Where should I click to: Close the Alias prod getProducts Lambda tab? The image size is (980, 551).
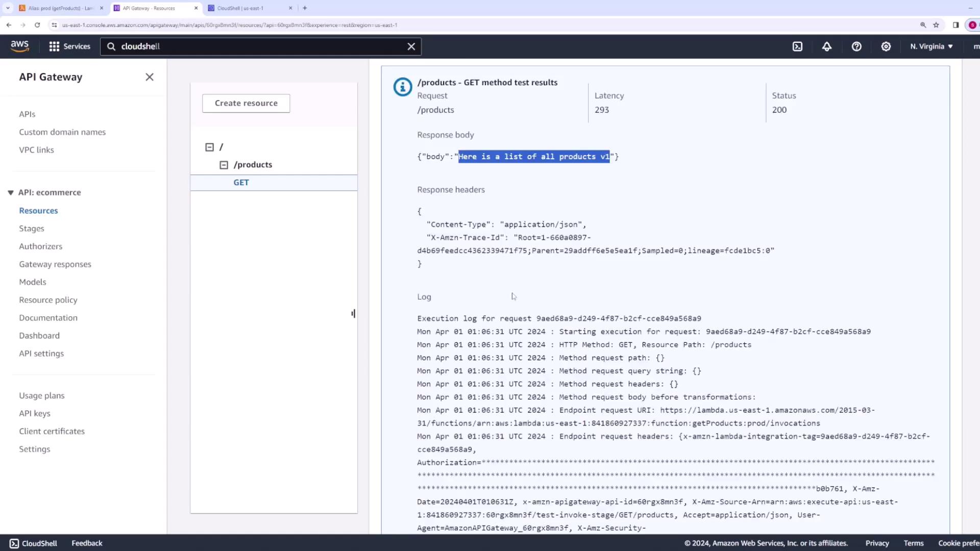101,8
